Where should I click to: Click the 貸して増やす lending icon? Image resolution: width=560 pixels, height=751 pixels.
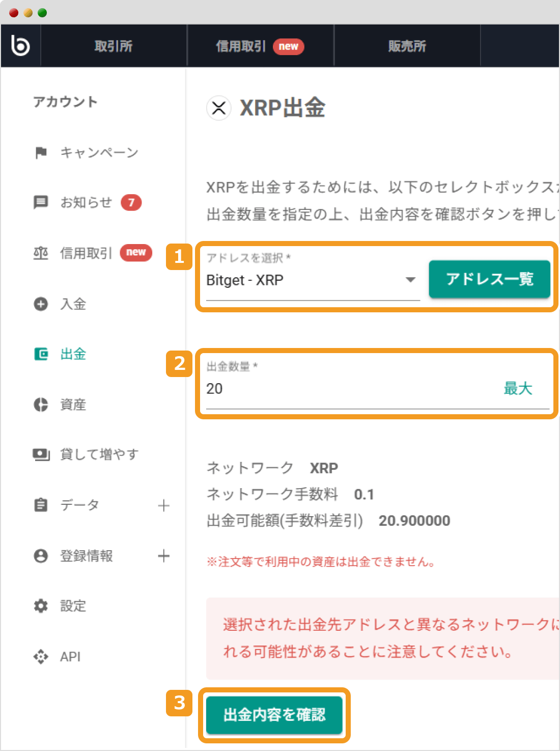(x=41, y=454)
